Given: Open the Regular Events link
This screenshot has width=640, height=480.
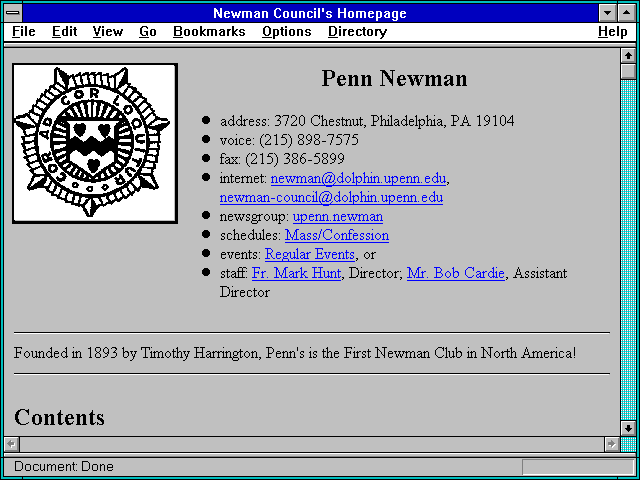Looking at the screenshot, I should click(x=310, y=254).
